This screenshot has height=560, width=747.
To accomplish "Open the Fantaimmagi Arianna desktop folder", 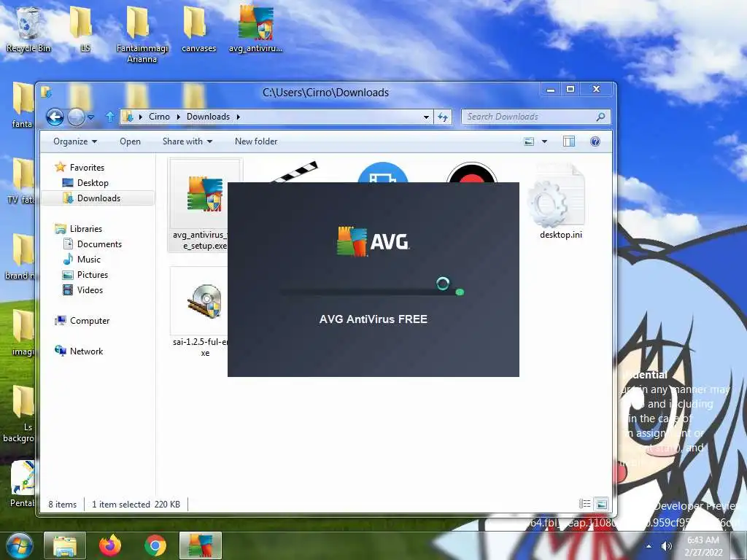I will 142,34.
